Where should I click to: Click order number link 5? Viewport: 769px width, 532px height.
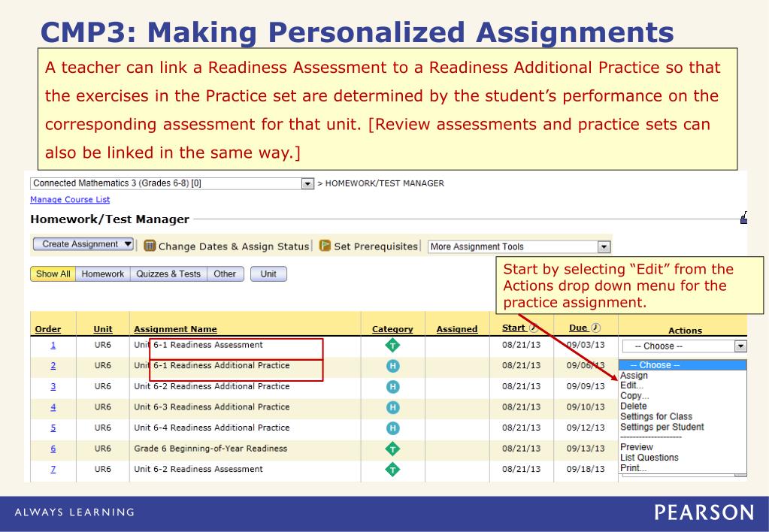click(x=53, y=428)
